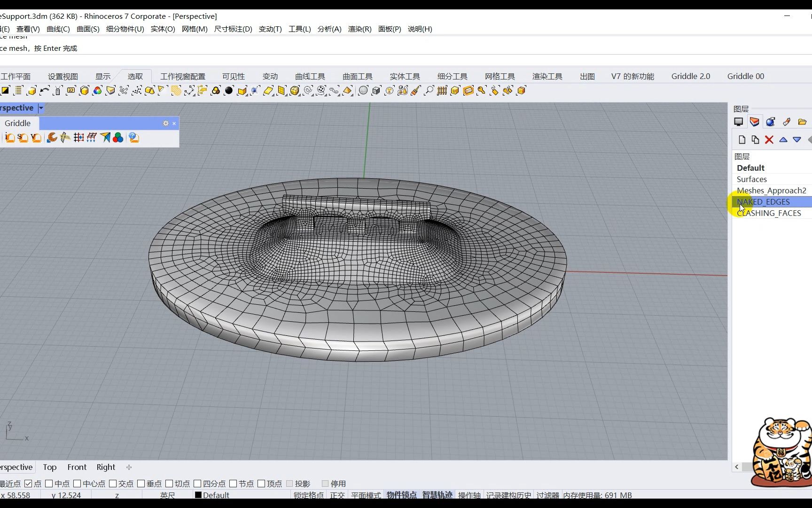This screenshot has height=508, width=812.
Task: Click the Griddle red grid mesh icon
Action: 79,137
